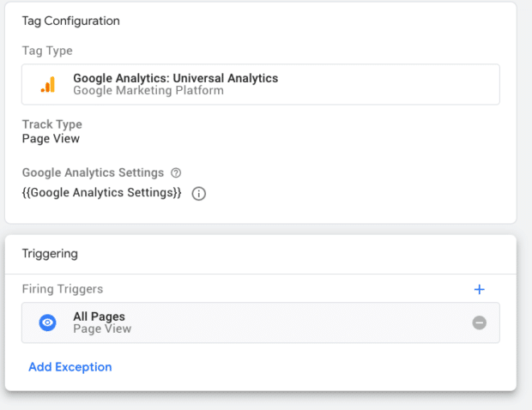Viewport: 532px width, 410px height.
Task: Click the Triggering section heading
Action: (x=50, y=254)
